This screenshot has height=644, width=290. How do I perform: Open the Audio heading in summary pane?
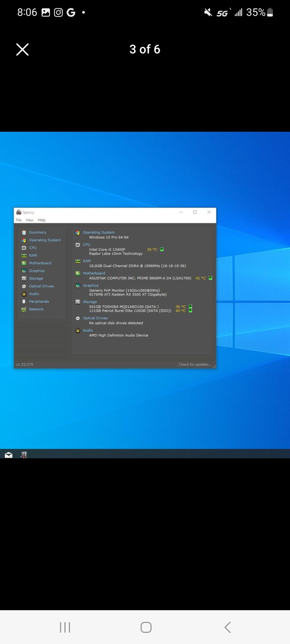pos(88,330)
